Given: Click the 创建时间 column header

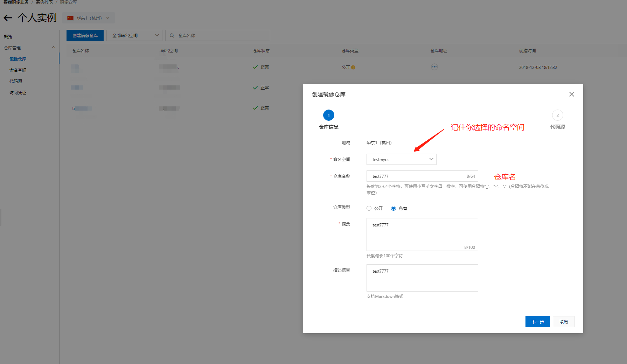Looking at the screenshot, I should pyautogui.click(x=528, y=50).
